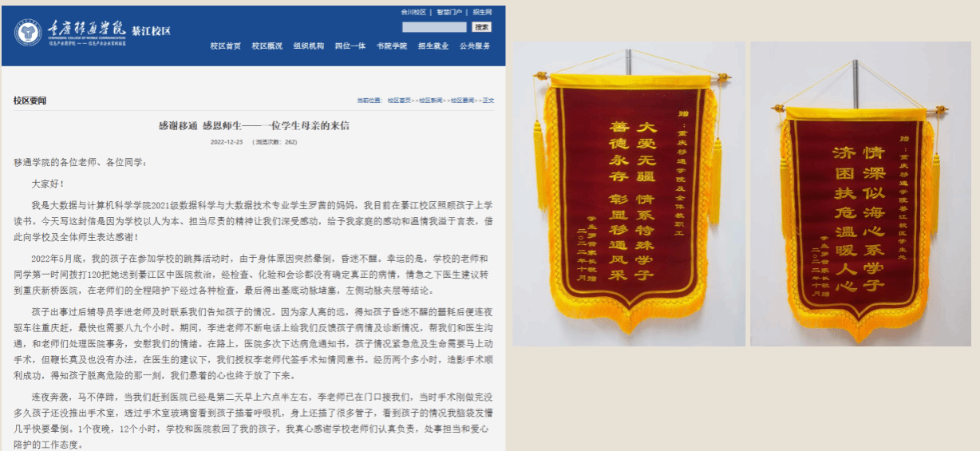980x451 pixels.
Task: Go to 校区首页 in the breadcrumb
Action: 399,101
